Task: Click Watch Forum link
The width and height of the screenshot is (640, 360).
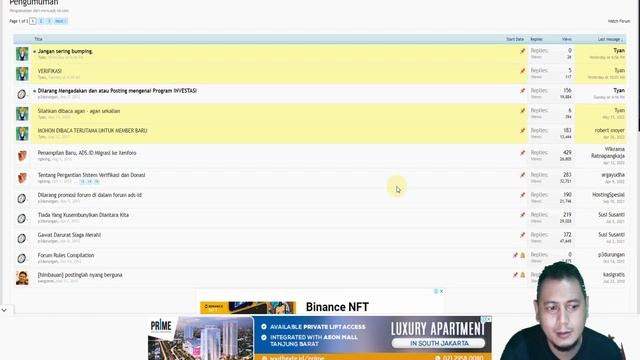Action: (x=619, y=21)
